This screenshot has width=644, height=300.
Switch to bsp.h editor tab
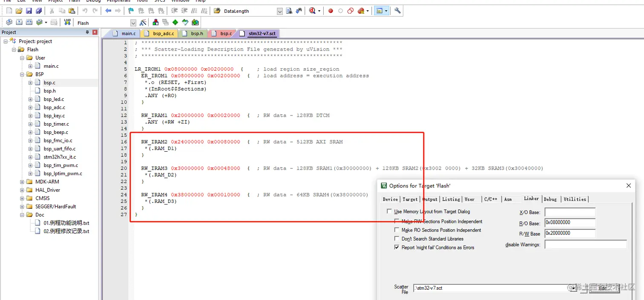tap(193, 33)
